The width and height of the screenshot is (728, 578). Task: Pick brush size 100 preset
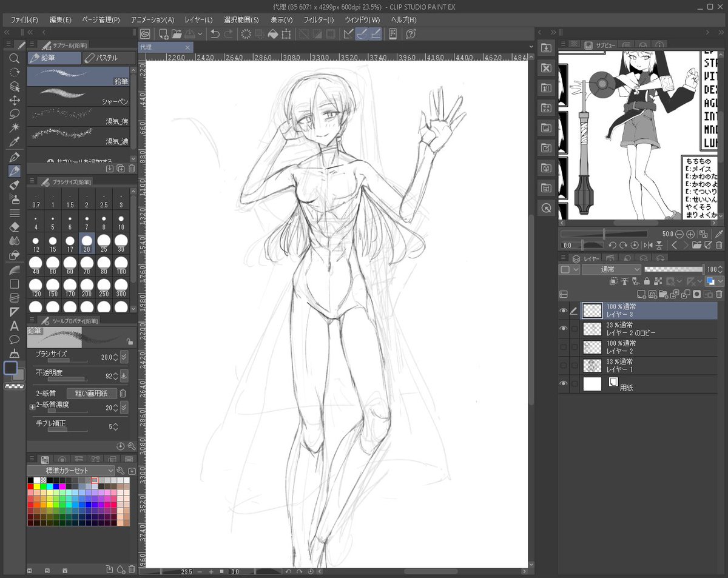(121, 266)
